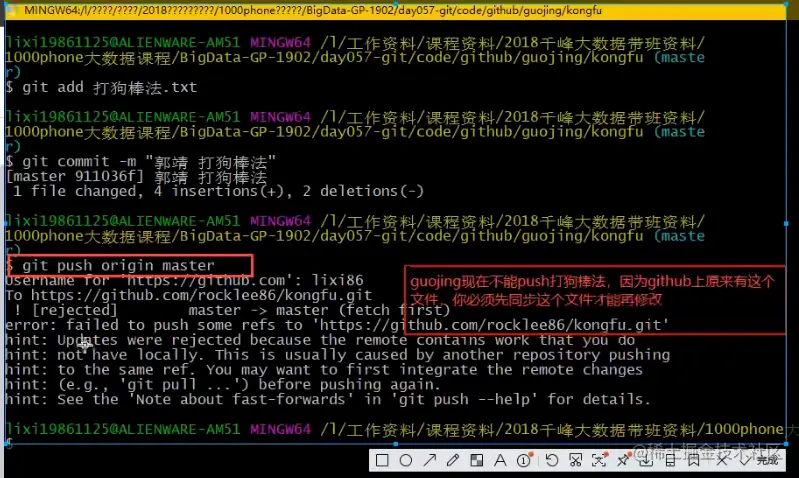Viewport: 799px width, 478px height.
Task: Cancel the screenshot with X icon
Action: 722,461
